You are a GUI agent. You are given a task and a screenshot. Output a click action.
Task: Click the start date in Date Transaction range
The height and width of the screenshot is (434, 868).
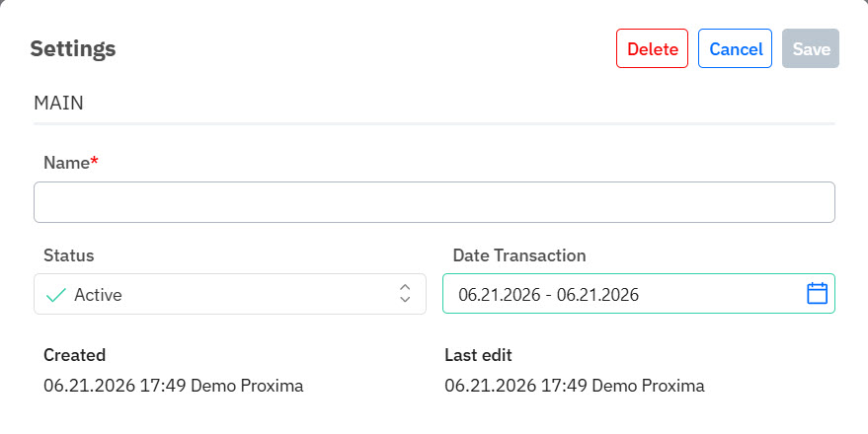499,295
